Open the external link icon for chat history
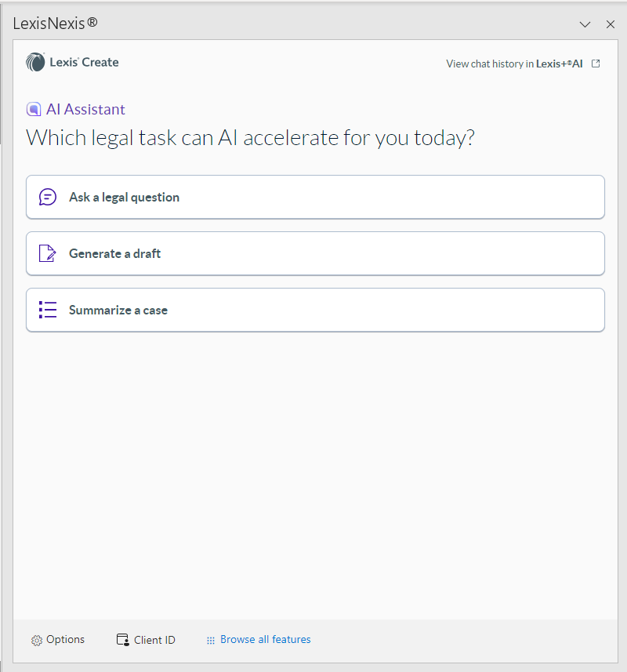This screenshot has width=627, height=672. pos(596,64)
